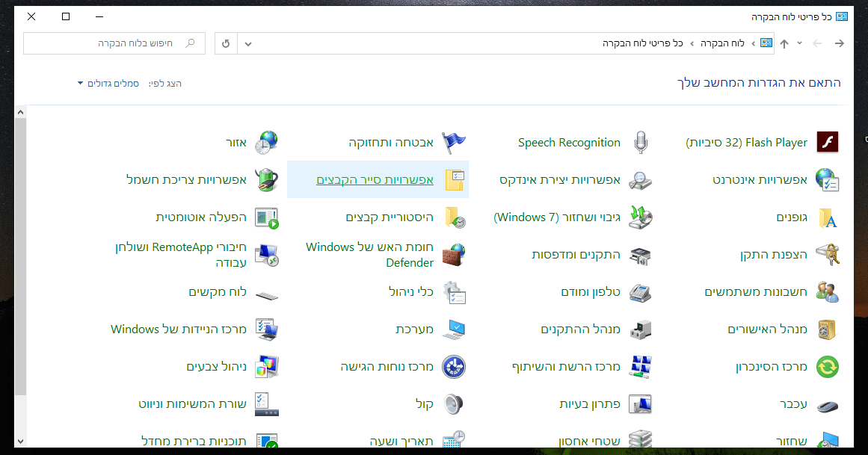Go up one level with the up arrow
The image size is (868, 455).
(784, 44)
